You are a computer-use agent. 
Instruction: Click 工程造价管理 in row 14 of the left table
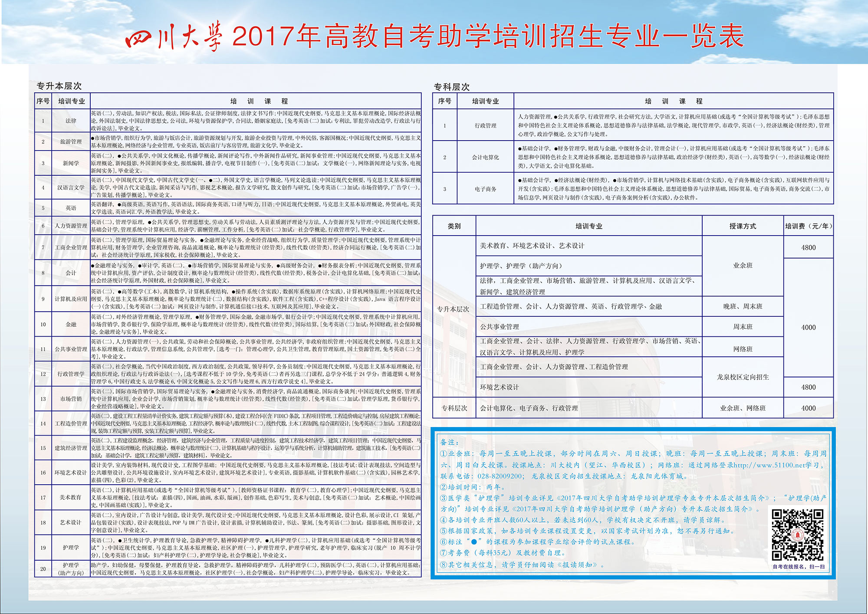tap(71, 424)
